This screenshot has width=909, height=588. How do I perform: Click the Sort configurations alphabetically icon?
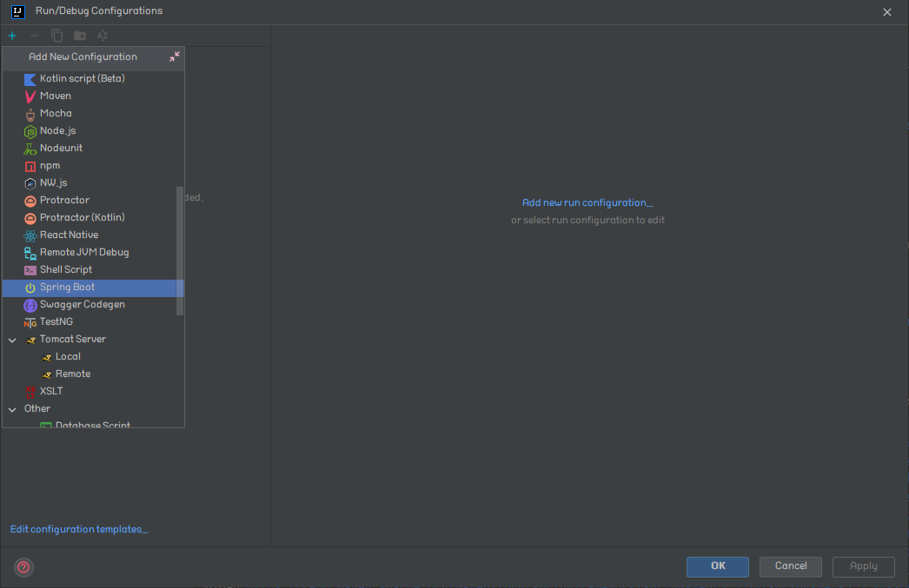pos(103,36)
